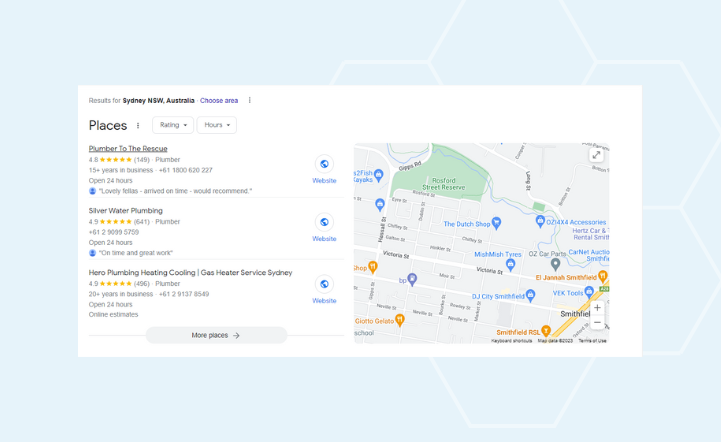
Task: Open the Keyboard shortcuts map link
Action: pyautogui.click(x=511, y=341)
